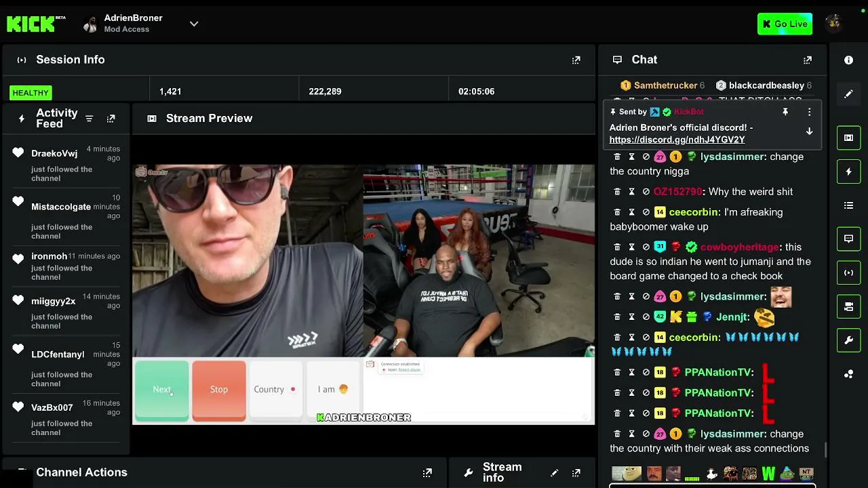Image resolution: width=868 pixels, height=488 pixels.
Task: Click the 222,289 session stat
Action: tap(325, 91)
